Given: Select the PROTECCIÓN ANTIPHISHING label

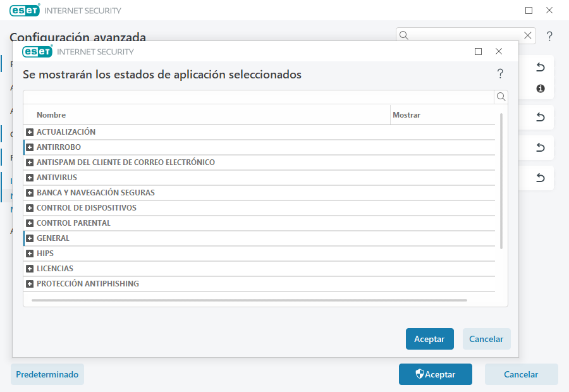Looking at the screenshot, I should (88, 284).
